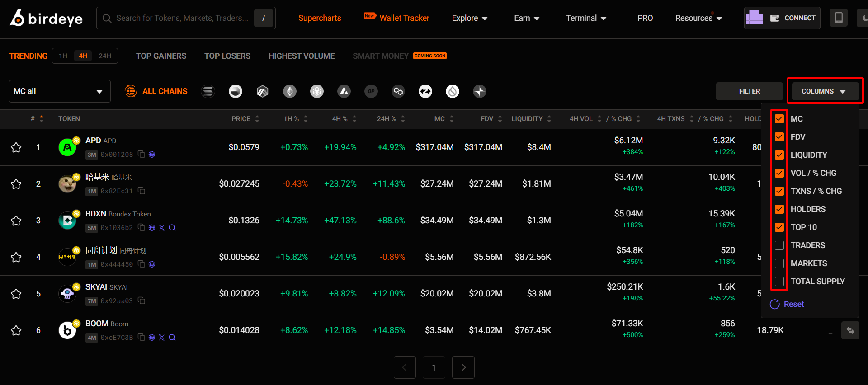Copy BDXN address 0x1036b2

pyautogui.click(x=142, y=228)
